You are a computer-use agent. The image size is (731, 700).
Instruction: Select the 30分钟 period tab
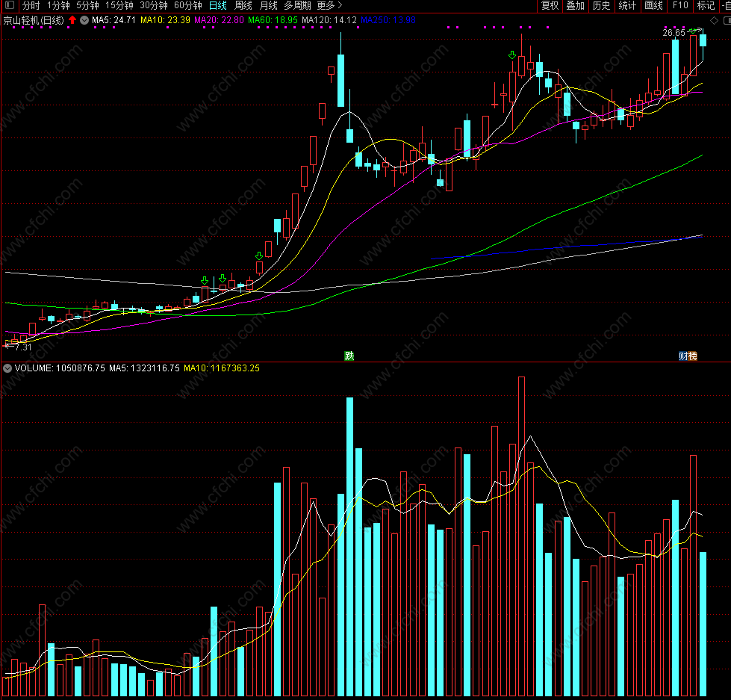click(x=154, y=5)
